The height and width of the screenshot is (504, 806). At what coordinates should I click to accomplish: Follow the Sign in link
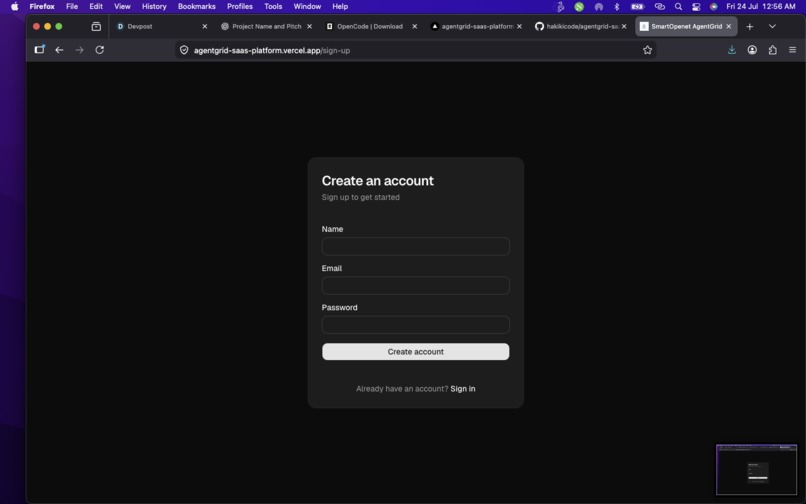(463, 389)
